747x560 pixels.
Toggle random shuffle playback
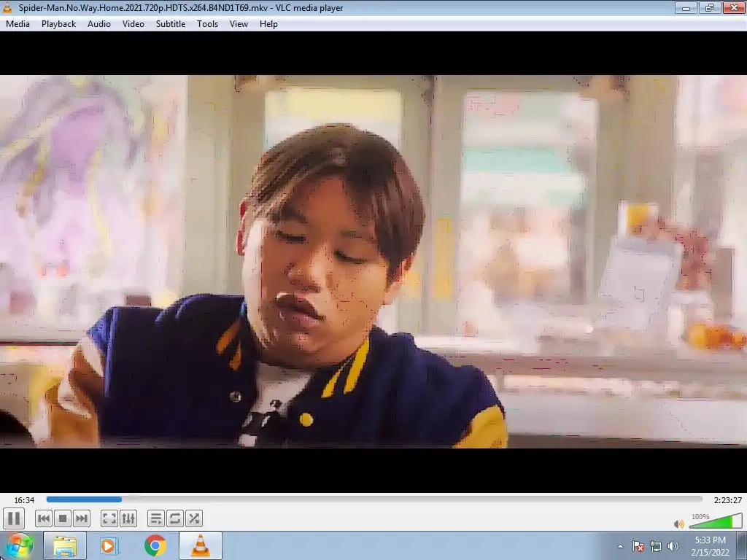pos(194,518)
